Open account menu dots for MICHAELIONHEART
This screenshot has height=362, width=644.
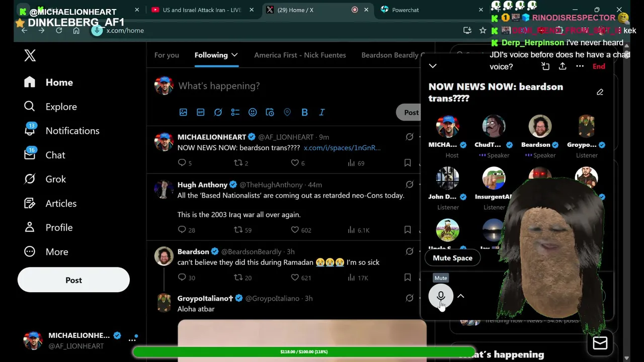[x=132, y=340]
